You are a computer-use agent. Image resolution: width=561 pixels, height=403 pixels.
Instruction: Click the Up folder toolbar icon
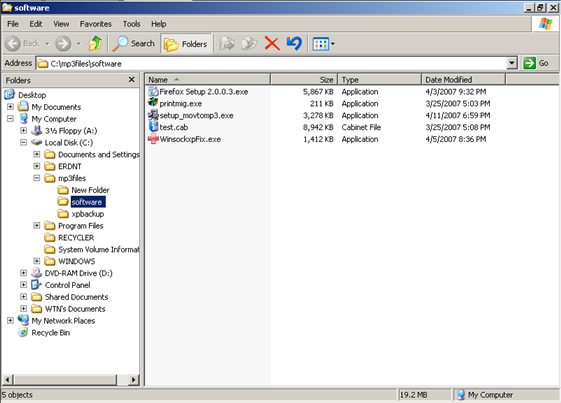pos(96,44)
